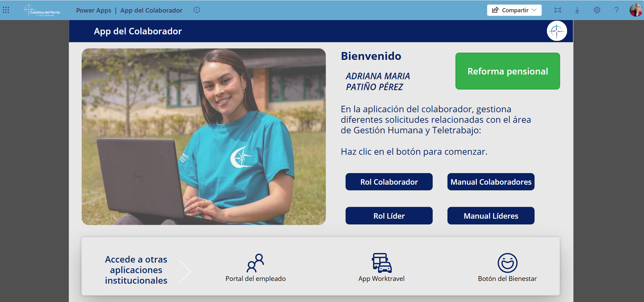Click the fit-to-screen icon
The width and height of the screenshot is (644, 302).
tap(557, 10)
